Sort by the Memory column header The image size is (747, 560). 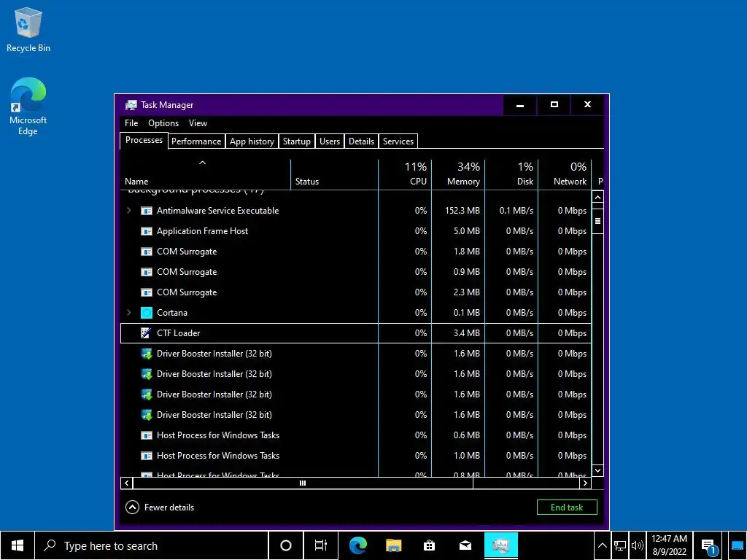(458, 175)
